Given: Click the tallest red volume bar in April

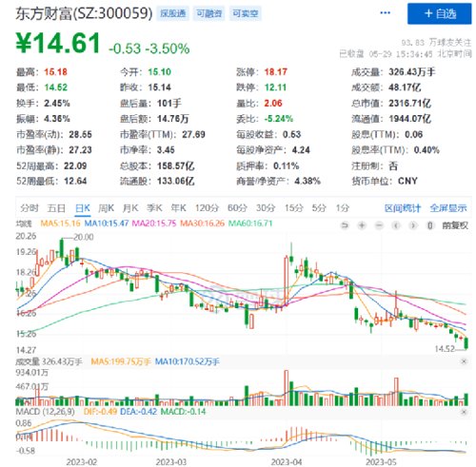Looking at the screenshot, I should [x=287, y=388].
